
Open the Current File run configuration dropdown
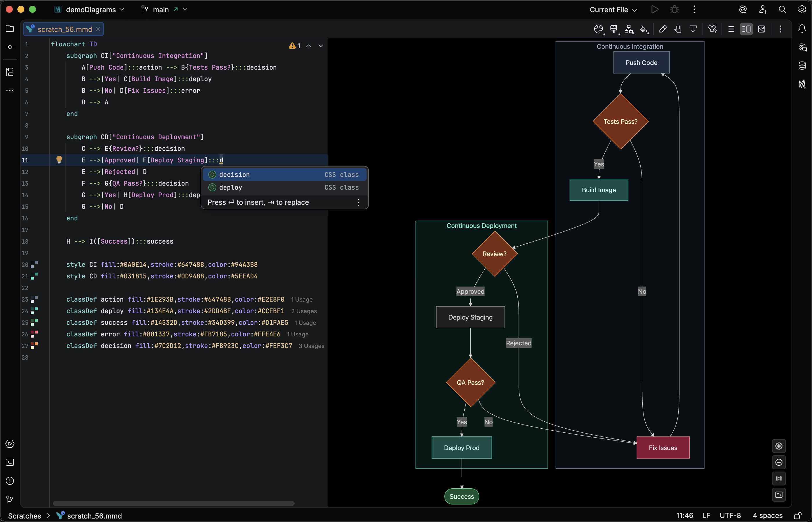[x=612, y=10]
